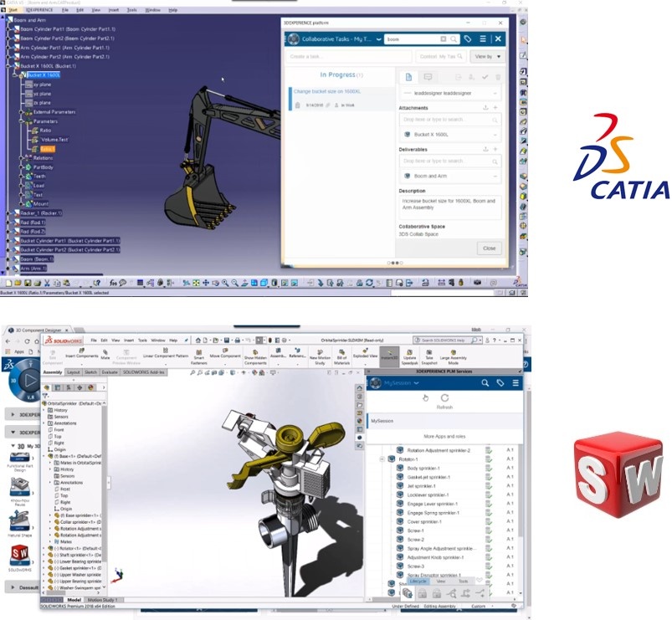Open the MySession dropdown chevron
Viewport: 672px width, 620px height.
[x=416, y=383]
